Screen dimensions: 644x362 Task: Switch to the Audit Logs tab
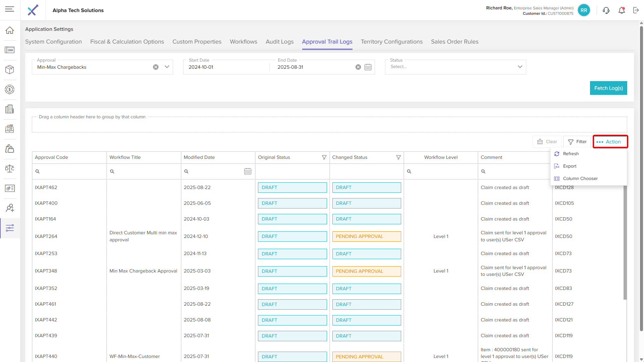point(279,42)
